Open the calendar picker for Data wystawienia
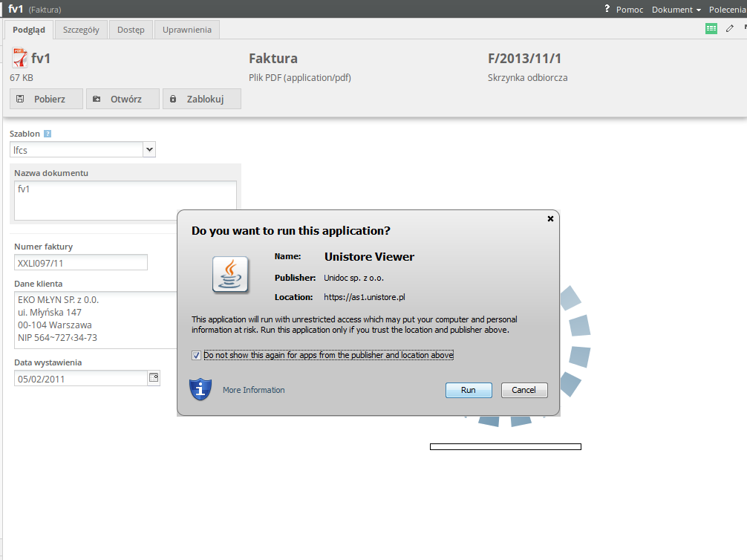The width and height of the screenshot is (747, 560). coord(154,378)
